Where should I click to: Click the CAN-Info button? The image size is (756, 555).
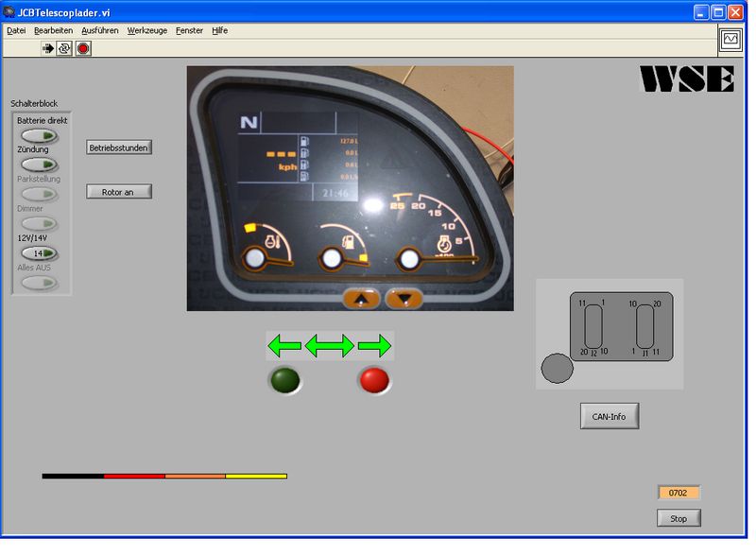click(x=610, y=416)
